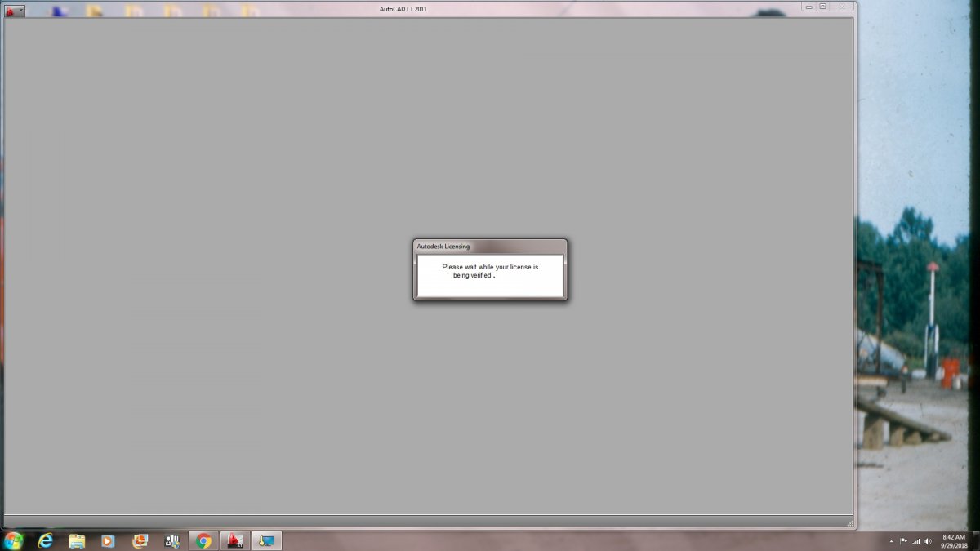Viewport: 980px width, 551px height.
Task: Open Windows Explorer folder icon in taskbar
Action: (x=77, y=540)
